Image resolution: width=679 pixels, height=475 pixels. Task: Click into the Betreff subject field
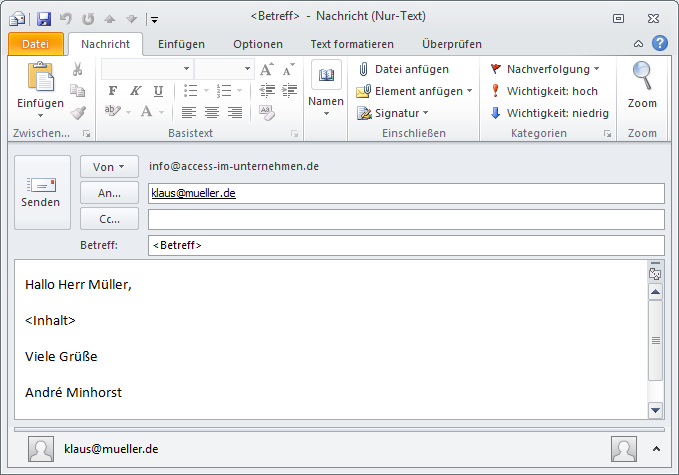click(x=405, y=245)
